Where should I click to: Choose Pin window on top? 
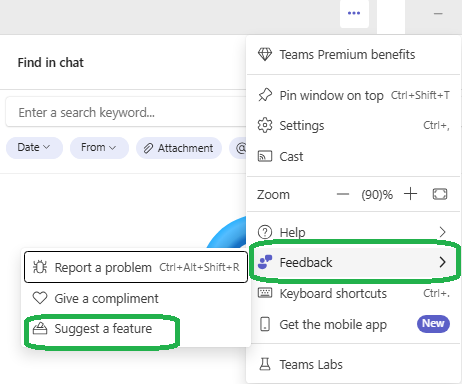[x=353, y=95]
